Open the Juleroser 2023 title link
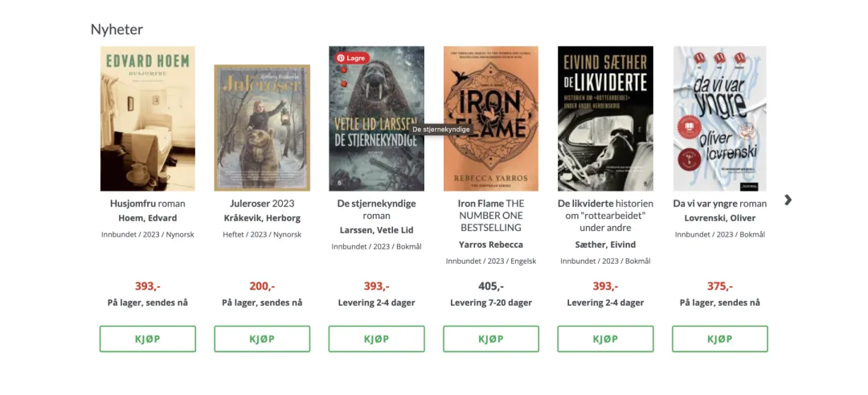 [x=262, y=204]
